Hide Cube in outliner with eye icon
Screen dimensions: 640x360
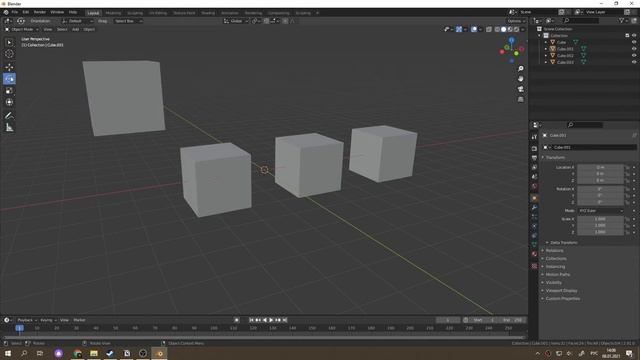[x=634, y=42]
